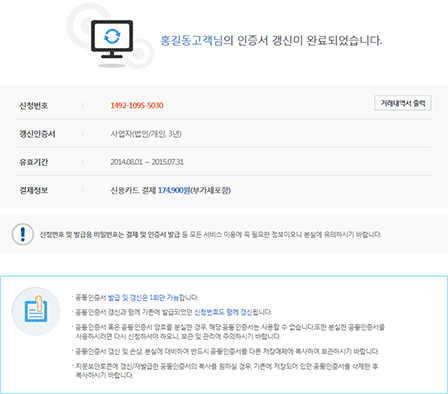
Task: Click the payment amount 174,900원
Action: tap(174, 190)
